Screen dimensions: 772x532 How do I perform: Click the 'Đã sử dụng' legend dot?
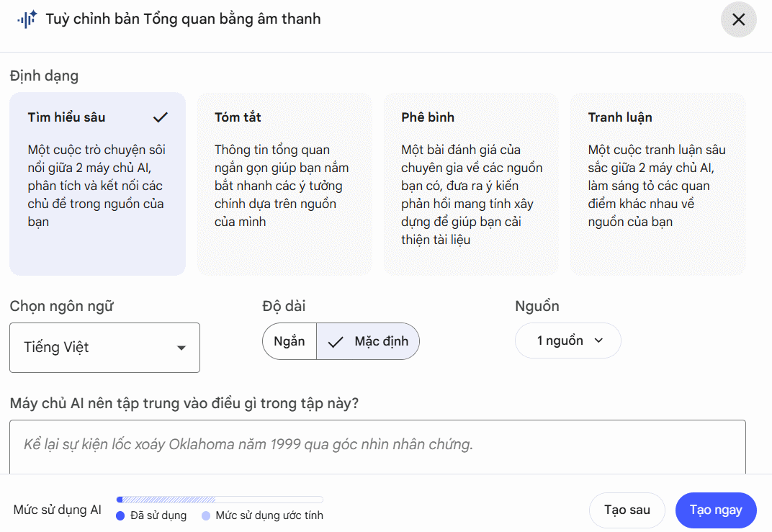(x=120, y=515)
